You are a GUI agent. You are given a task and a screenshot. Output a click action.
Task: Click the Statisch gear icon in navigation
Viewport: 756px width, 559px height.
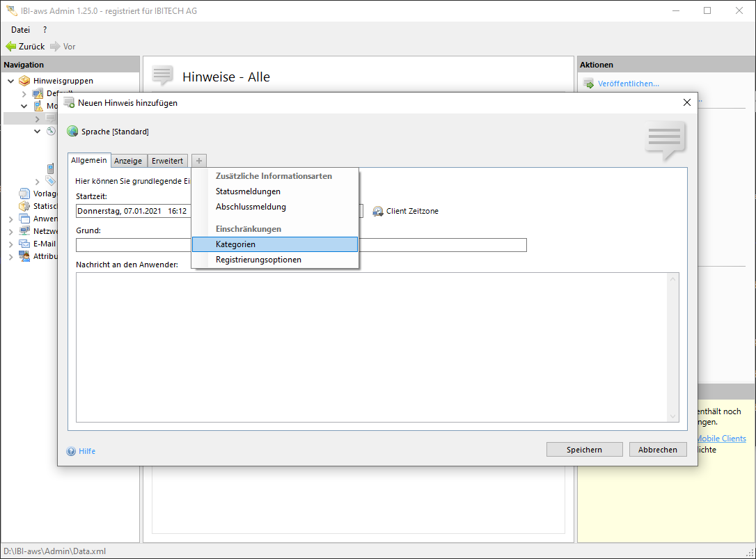25,206
